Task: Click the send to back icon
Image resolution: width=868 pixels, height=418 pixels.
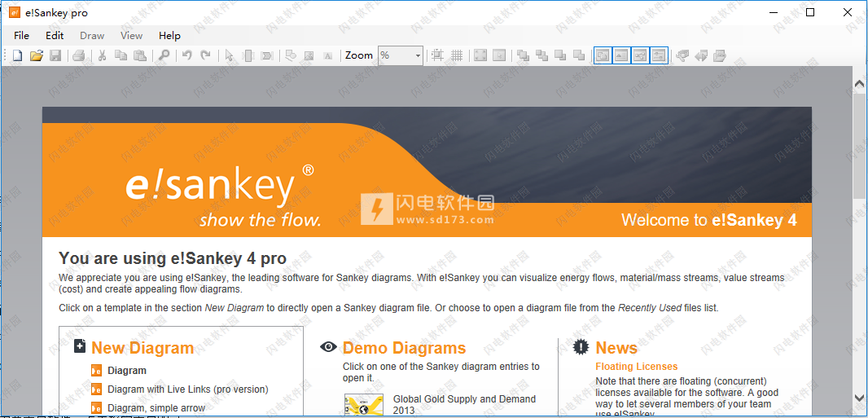Action: 579,55
